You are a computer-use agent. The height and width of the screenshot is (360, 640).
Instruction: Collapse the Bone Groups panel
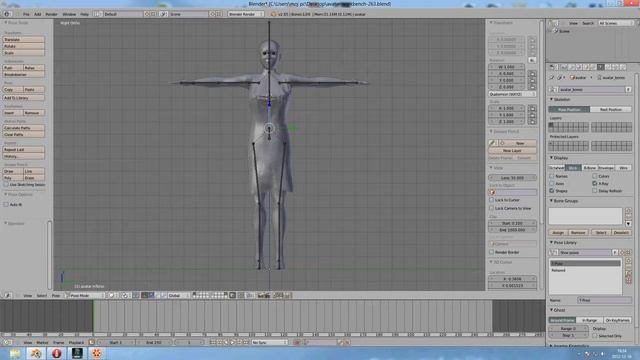pyautogui.click(x=551, y=201)
